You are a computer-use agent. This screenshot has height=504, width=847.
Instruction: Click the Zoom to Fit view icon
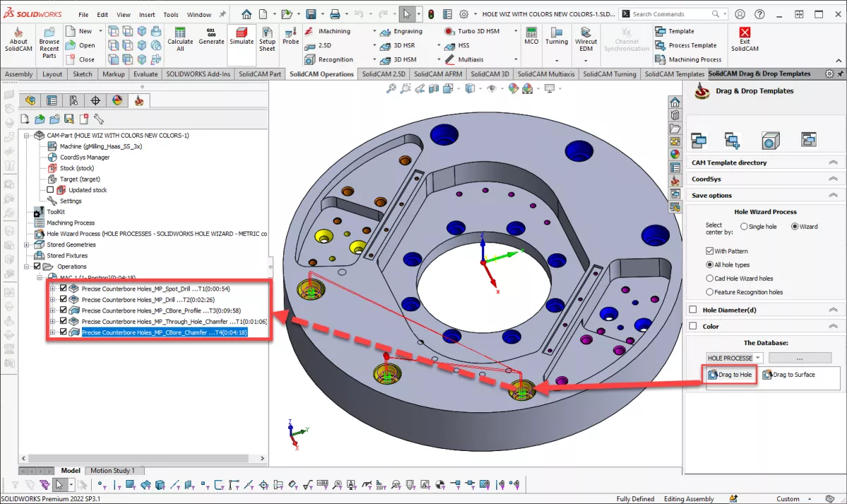(x=391, y=88)
